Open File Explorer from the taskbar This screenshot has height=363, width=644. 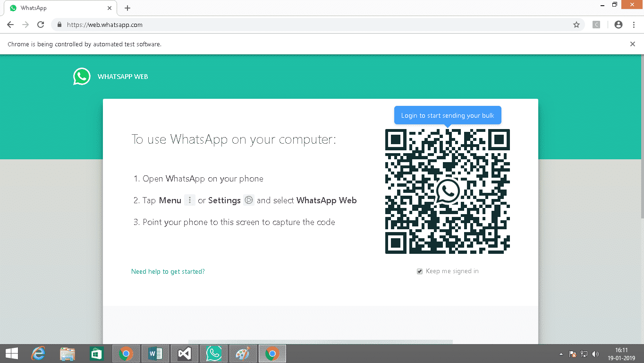[68, 354]
